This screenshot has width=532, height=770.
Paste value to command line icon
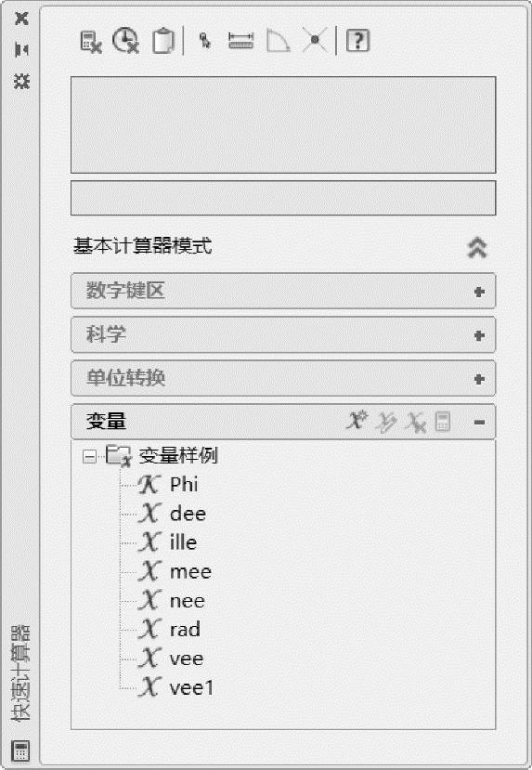(162, 41)
